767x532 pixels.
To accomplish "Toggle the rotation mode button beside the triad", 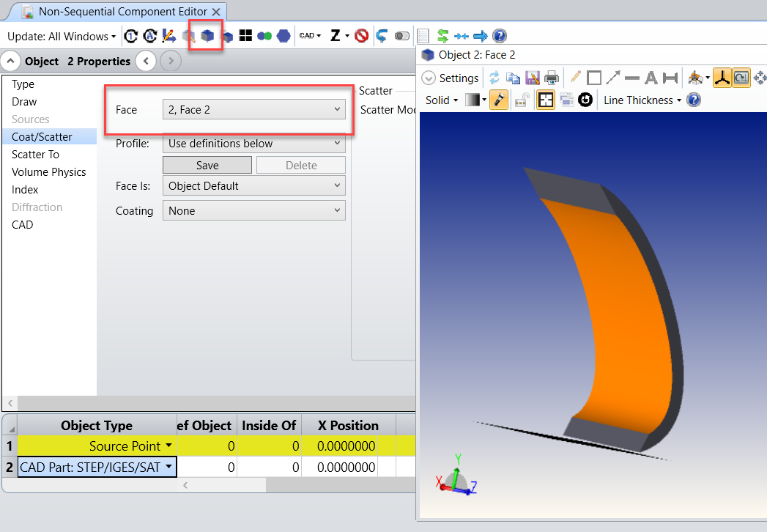I will pos(741,78).
